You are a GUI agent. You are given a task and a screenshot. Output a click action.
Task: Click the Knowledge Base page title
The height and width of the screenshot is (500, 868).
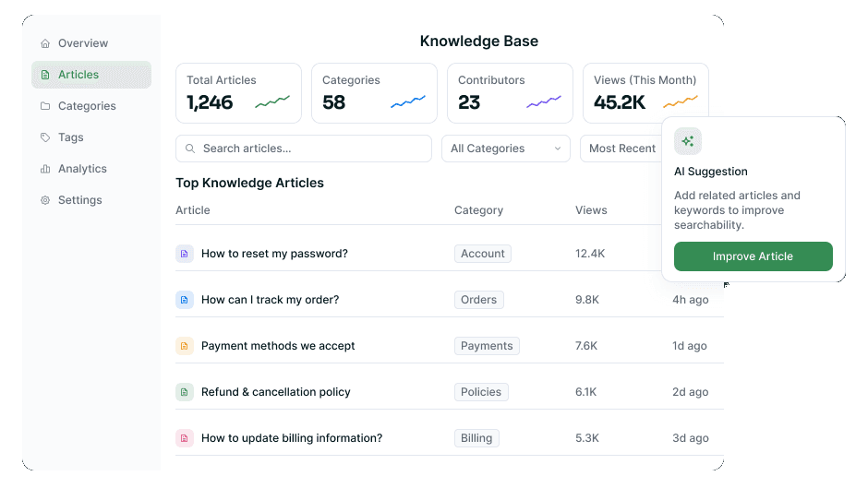[479, 41]
